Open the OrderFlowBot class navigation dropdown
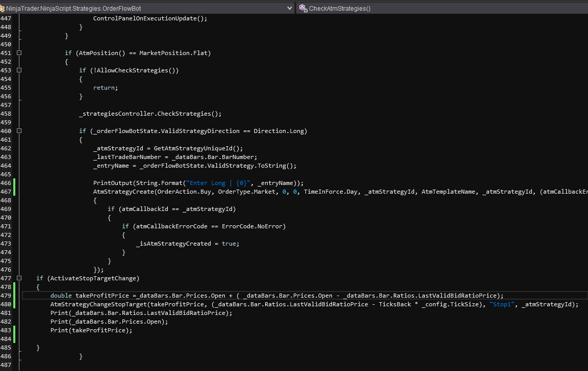Screen dimensions: 588x371 [x=290, y=8]
